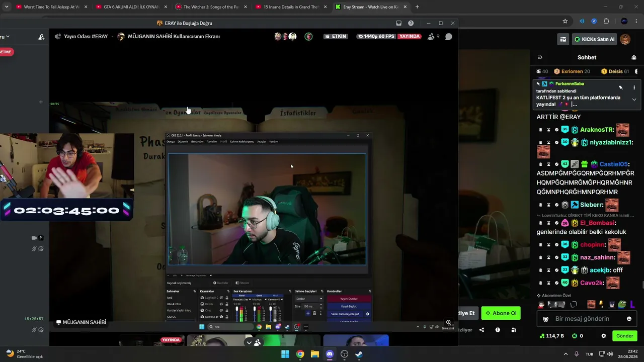Show hidden system tray icons
This screenshot has height=362, width=644.
tap(566, 354)
